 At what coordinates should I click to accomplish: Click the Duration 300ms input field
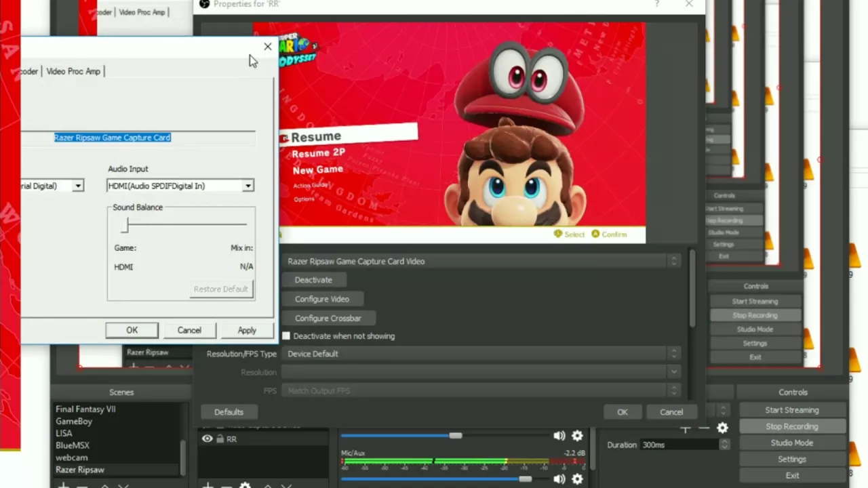coord(679,445)
